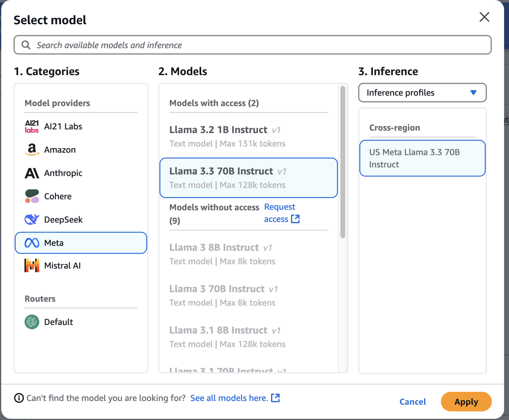Click the DeepSeek whale icon
The height and width of the screenshot is (420, 509).
32,220
